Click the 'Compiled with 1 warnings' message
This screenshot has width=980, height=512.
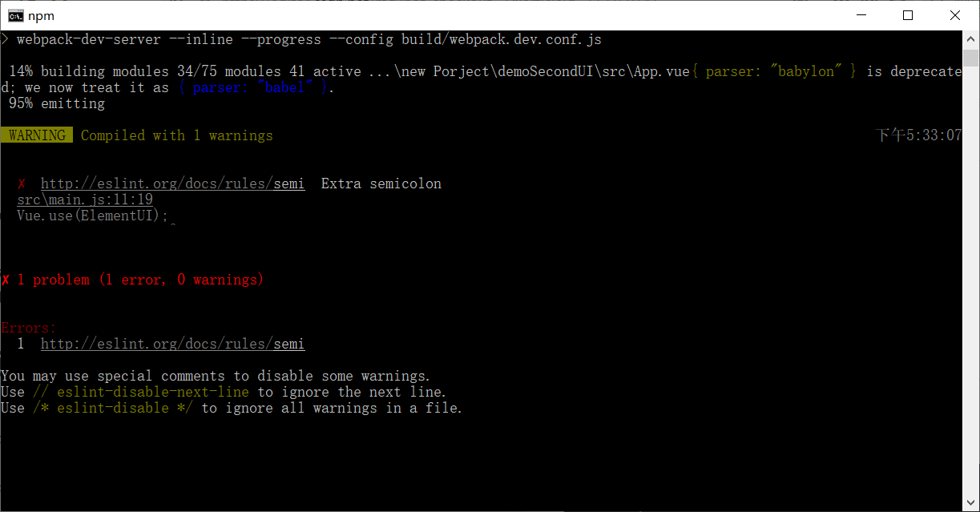[x=176, y=135]
